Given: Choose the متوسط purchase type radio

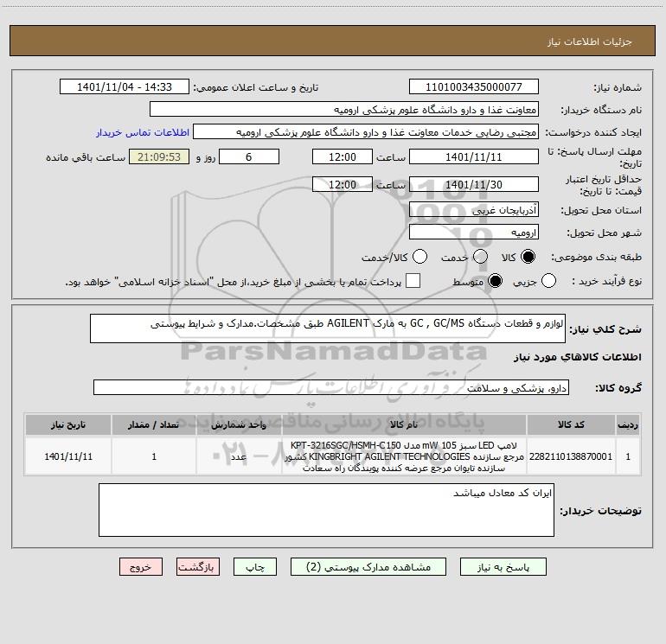Looking at the screenshot, I should point(495,281).
